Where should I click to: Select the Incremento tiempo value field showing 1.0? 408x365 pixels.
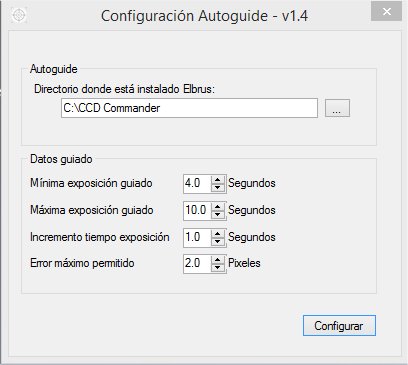click(197, 237)
